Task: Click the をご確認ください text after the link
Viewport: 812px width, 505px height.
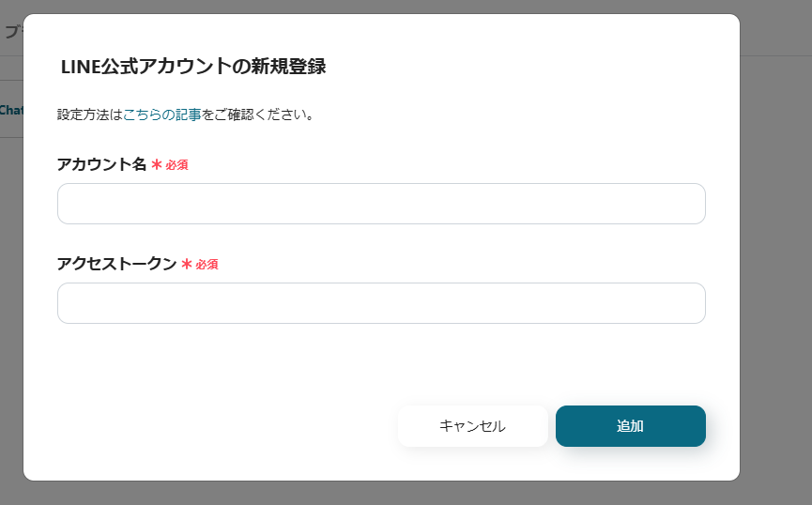Action: click(257, 115)
